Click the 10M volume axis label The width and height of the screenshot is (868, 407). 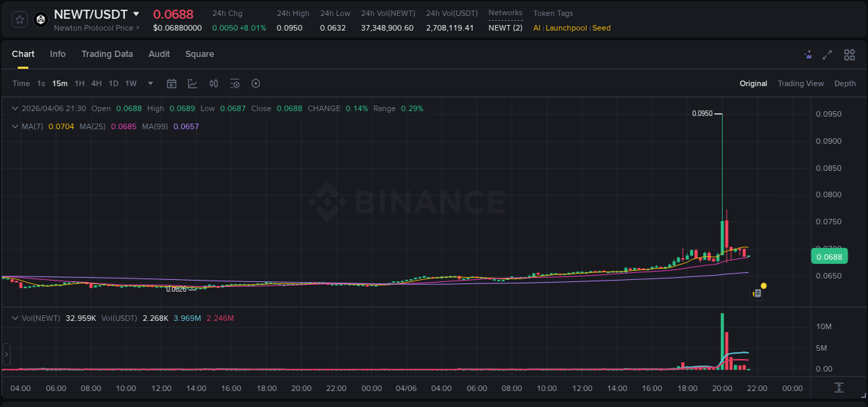(824, 326)
